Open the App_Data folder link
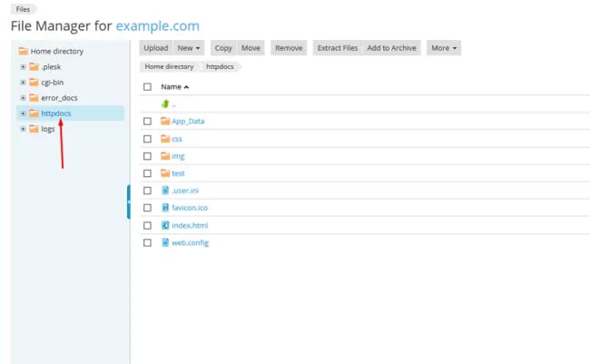The image size is (590, 364). (188, 122)
